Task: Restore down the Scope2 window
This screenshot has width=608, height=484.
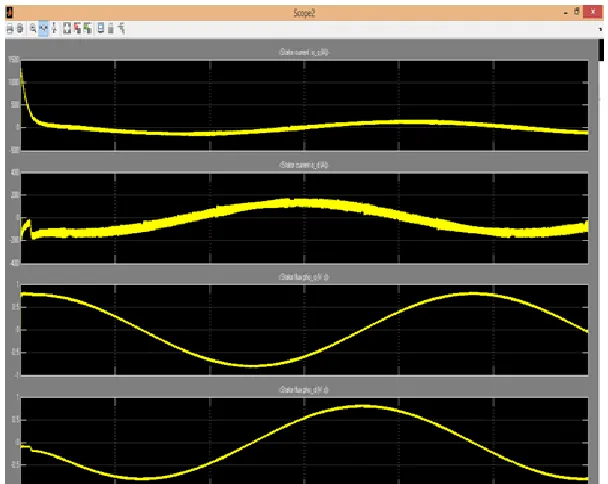Action: coord(577,12)
